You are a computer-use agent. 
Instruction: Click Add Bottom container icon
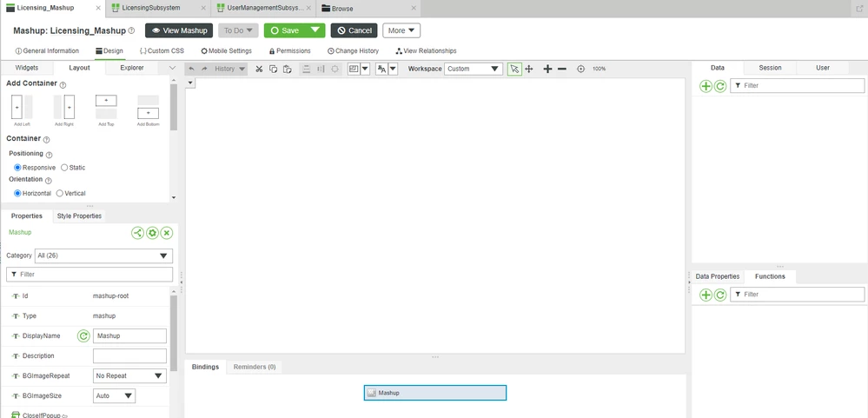[149, 107]
